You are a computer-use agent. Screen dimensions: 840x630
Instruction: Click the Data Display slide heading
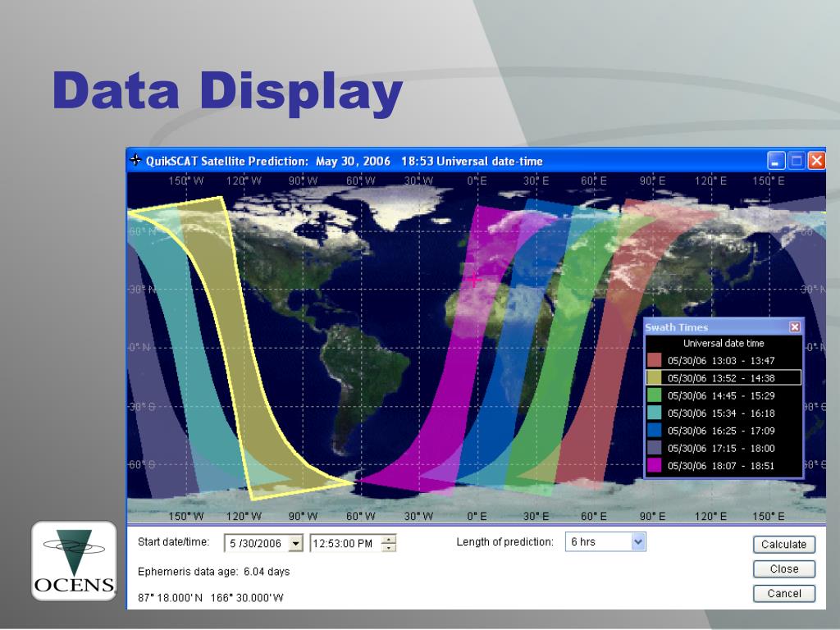coord(227,92)
